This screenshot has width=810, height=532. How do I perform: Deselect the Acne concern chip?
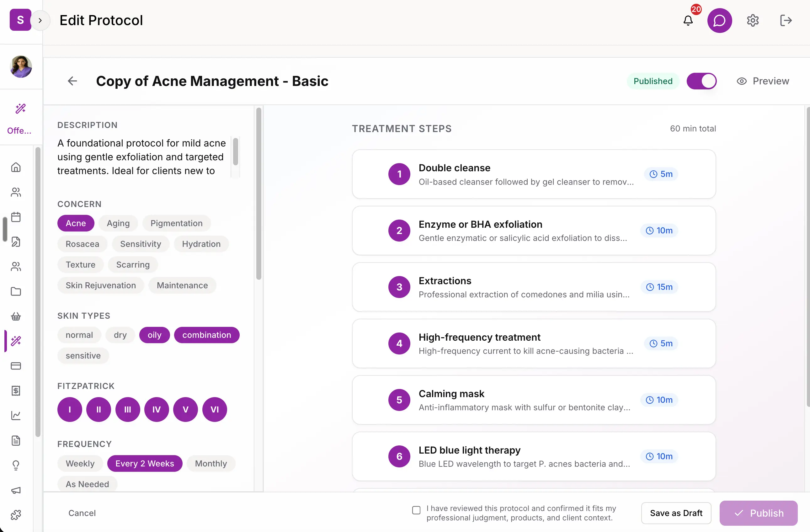point(76,223)
